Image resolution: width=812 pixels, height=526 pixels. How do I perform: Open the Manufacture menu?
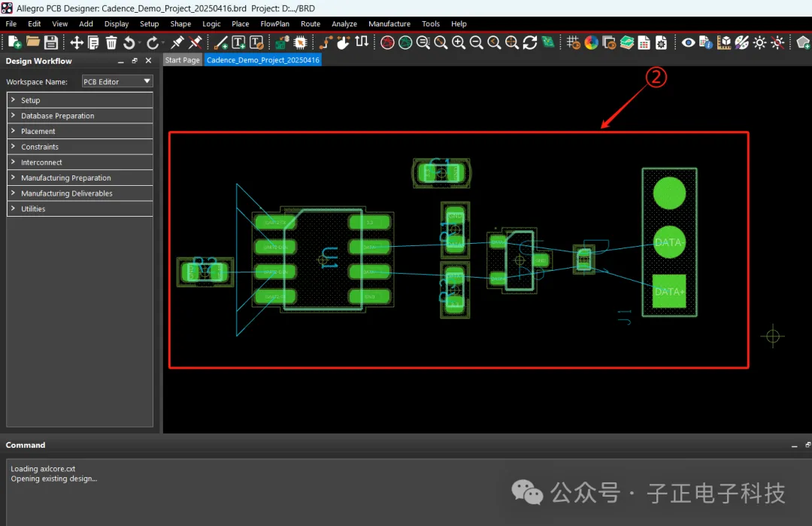pyautogui.click(x=389, y=24)
